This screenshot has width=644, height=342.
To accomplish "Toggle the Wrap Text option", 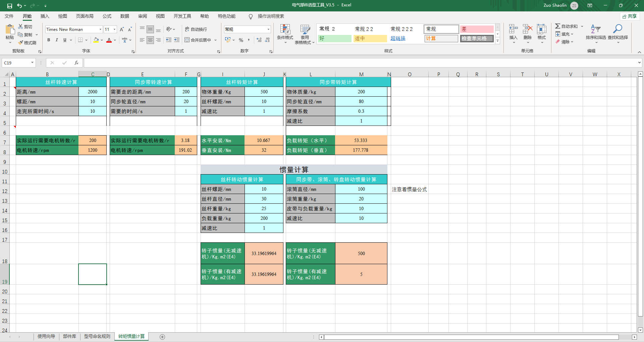I will tap(196, 30).
